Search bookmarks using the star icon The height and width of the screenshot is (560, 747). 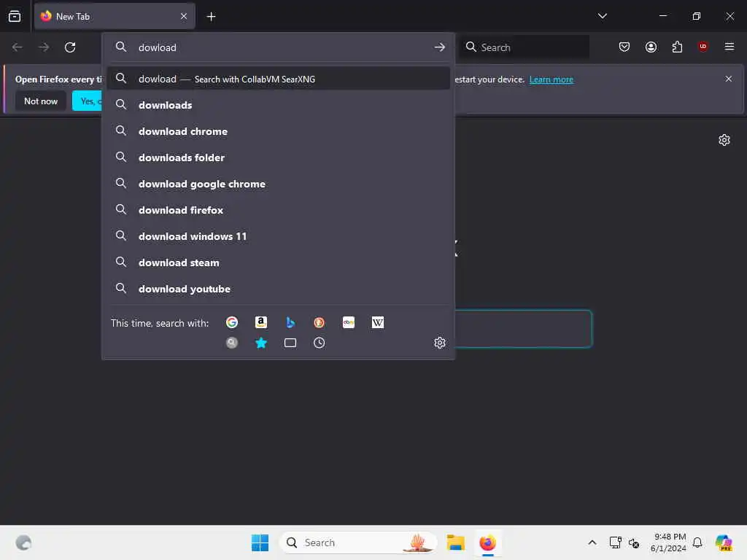point(260,343)
